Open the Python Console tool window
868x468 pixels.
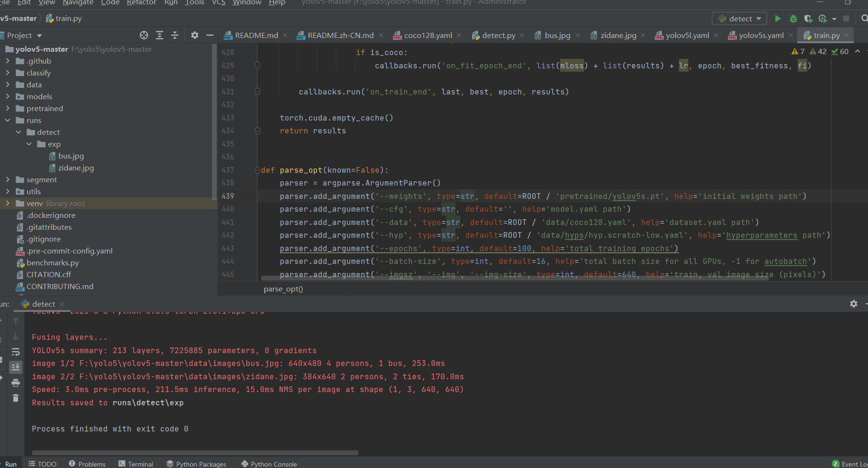point(269,464)
